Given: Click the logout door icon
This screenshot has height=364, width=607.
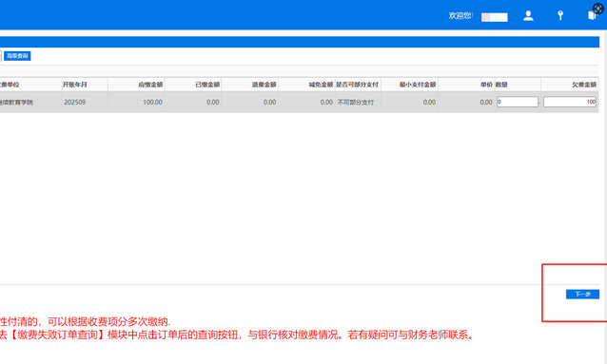Looking at the screenshot, I should click(x=592, y=15).
